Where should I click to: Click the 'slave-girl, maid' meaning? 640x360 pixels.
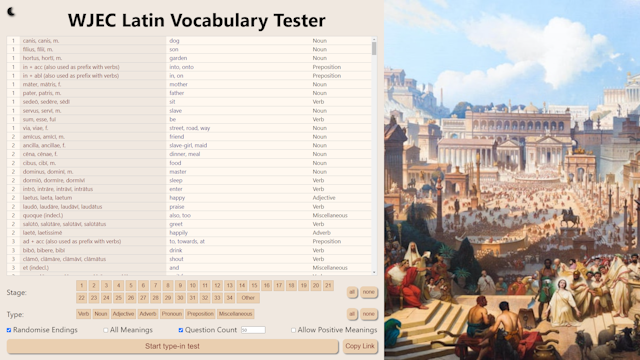pos(238,146)
